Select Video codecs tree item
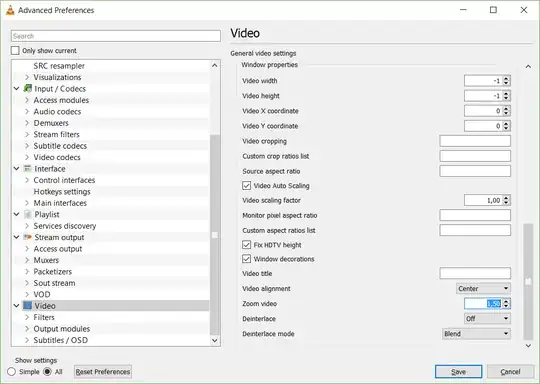540x384 pixels. 57,157
